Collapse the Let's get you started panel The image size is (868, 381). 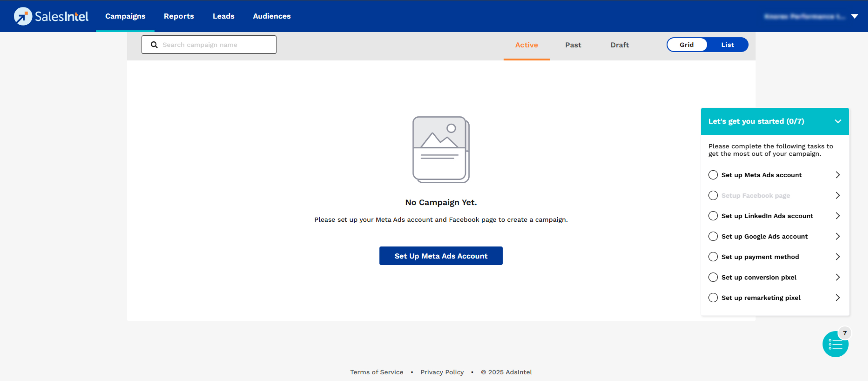[838, 122]
